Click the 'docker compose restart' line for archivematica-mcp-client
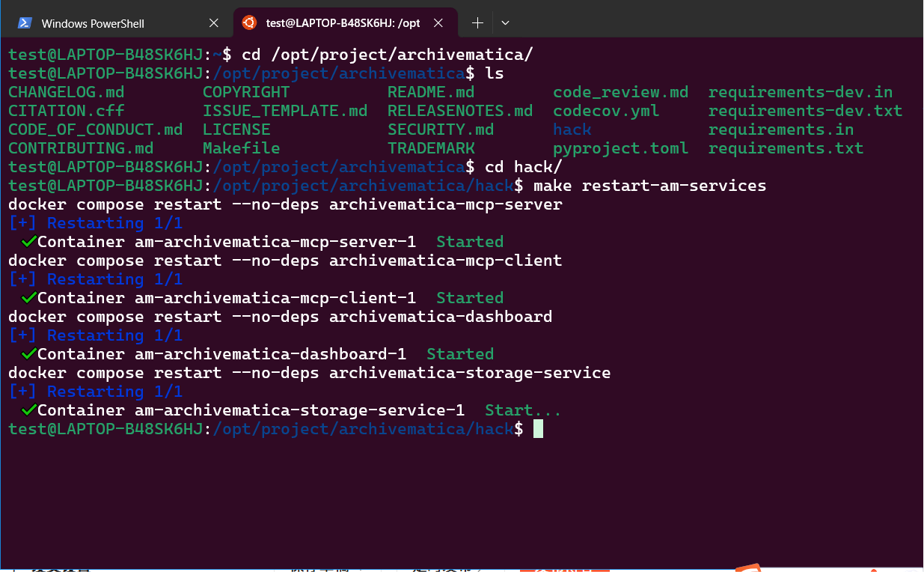This screenshot has width=924, height=572. pyautogui.click(x=285, y=261)
